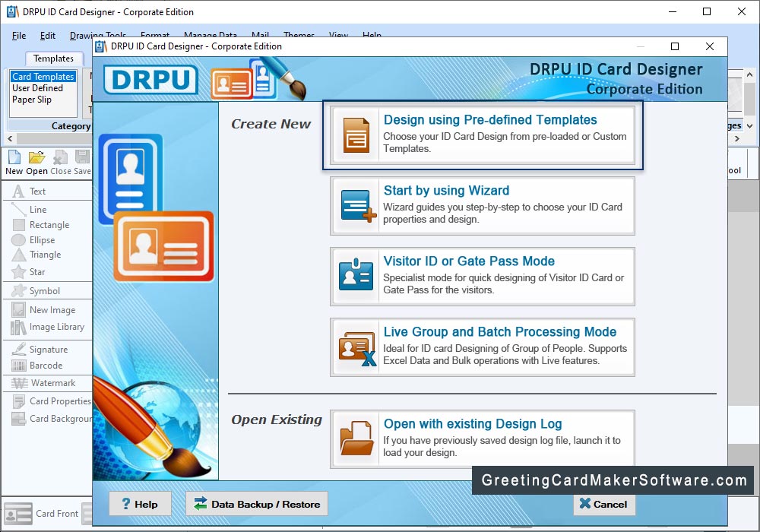Click right scroll arrow of ribbon scrollbar
The height and width of the screenshot is (532, 760).
737,139
